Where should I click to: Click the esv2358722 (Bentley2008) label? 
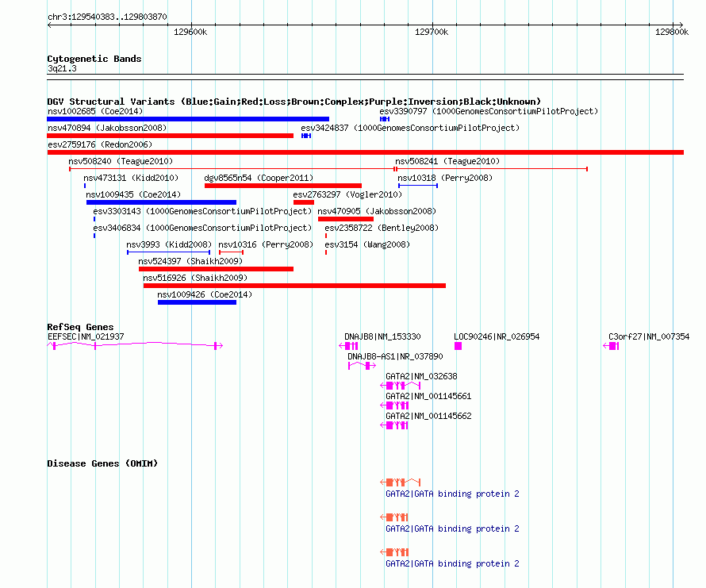[382, 228]
